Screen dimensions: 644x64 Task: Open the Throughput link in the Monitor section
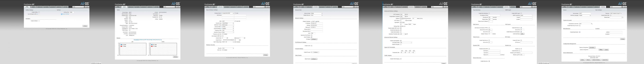click(137, 40)
